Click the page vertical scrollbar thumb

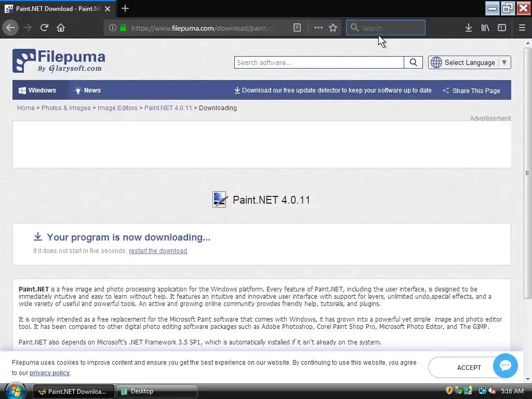[x=527, y=173]
